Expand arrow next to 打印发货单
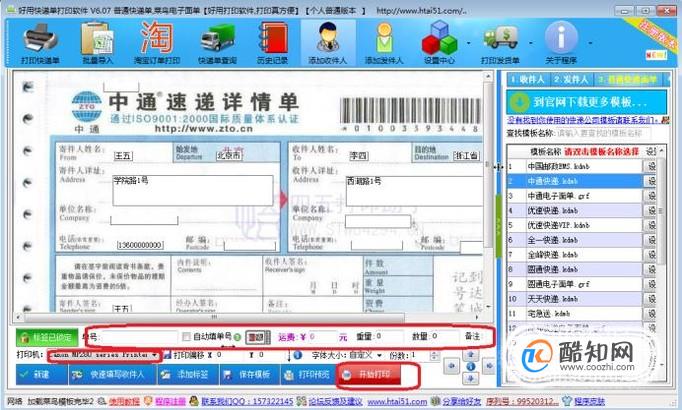The width and height of the screenshot is (682, 410). point(531,43)
